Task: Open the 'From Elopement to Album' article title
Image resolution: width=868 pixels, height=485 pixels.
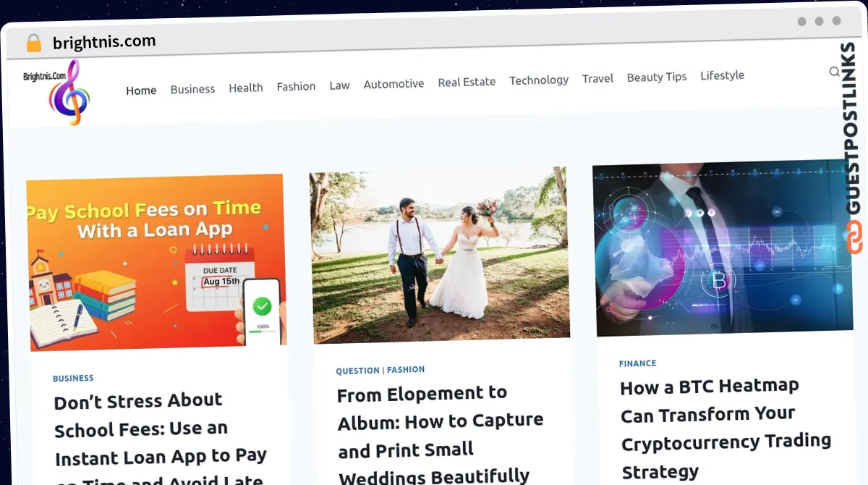Action: pos(440,434)
